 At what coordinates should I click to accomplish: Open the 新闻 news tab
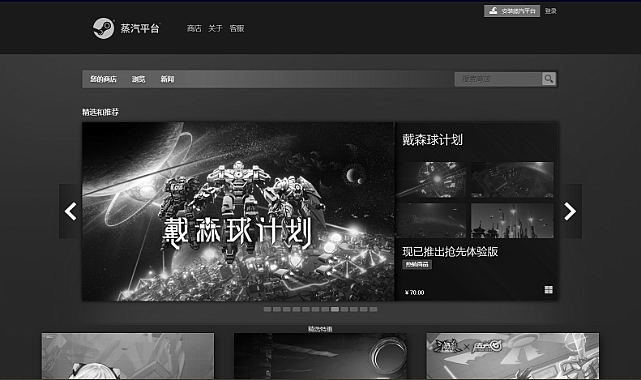pyautogui.click(x=167, y=79)
